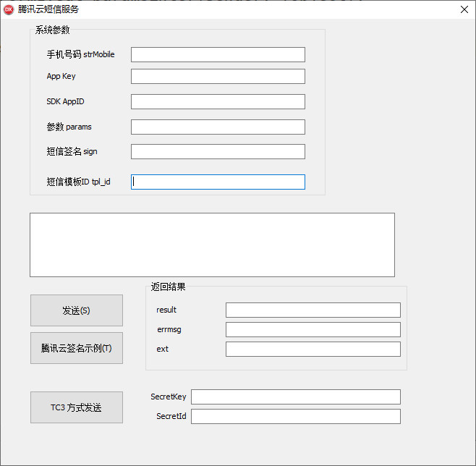Click the 手机号码 strMobile input field
476x466 pixels.
tap(218, 55)
